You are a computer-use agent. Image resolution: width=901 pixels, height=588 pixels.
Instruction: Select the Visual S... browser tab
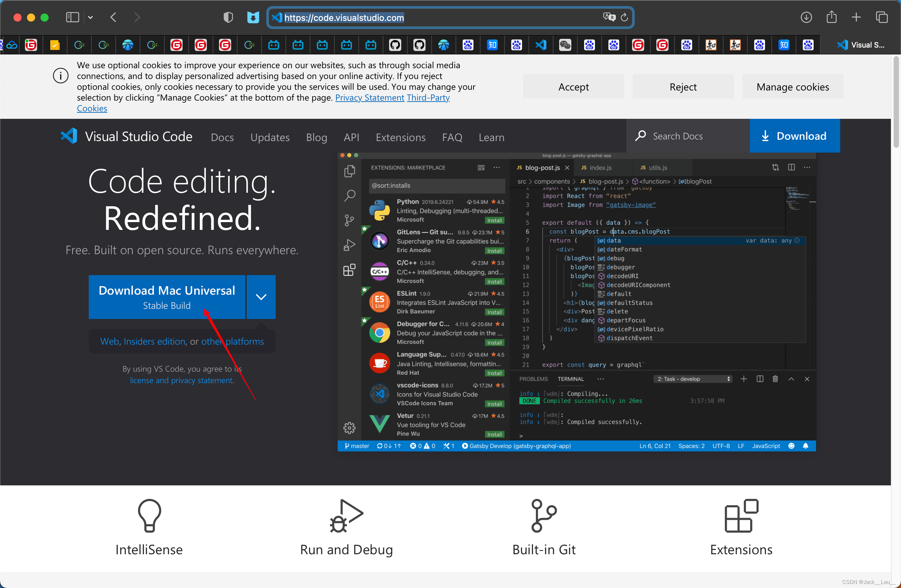coord(860,45)
